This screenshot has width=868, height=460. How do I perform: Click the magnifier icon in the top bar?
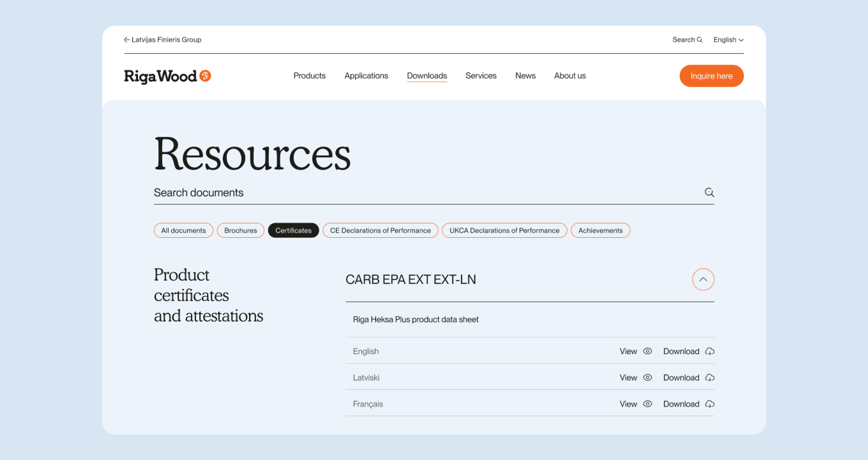(700, 40)
